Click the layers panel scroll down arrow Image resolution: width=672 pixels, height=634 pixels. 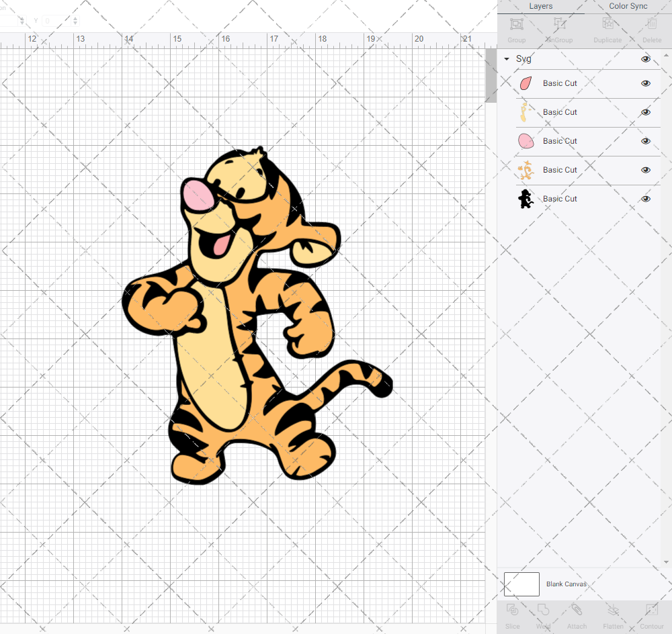click(x=665, y=562)
